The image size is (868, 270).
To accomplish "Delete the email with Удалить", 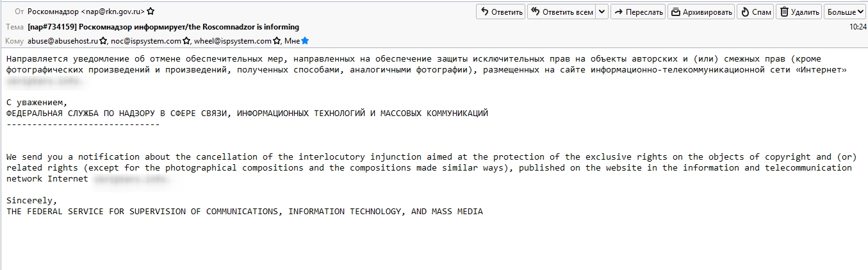I will click(799, 12).
